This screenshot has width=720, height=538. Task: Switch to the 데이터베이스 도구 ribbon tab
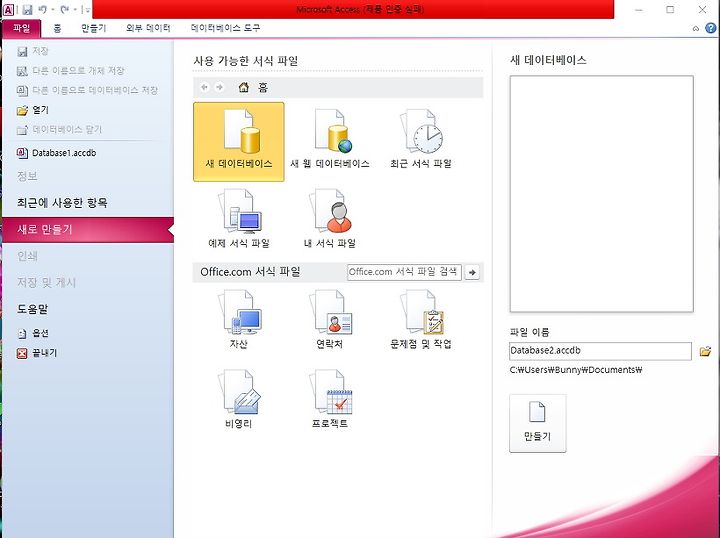pyautogui.click(x=225, y=28)
